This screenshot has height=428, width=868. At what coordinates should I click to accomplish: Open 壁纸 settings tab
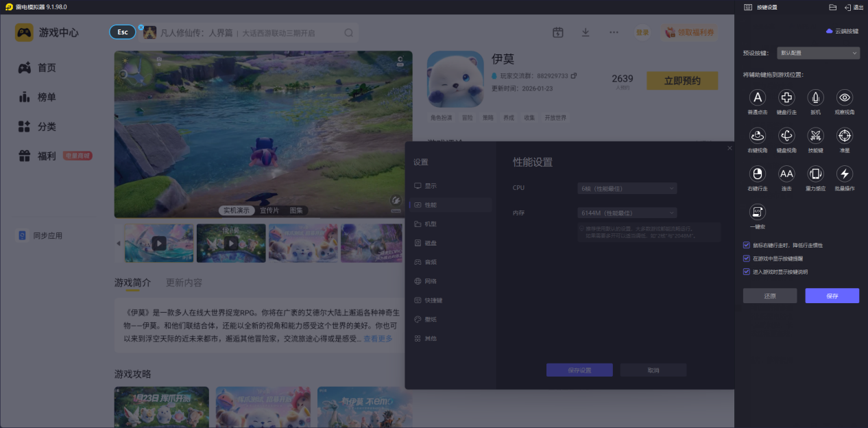coord(450,320)
